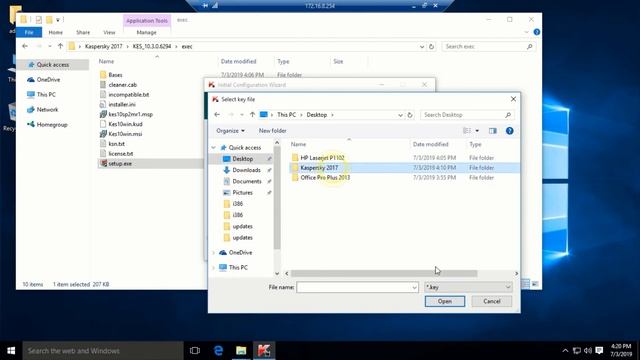This screenshot has width=640, height=360.
Task: Open Explorer help icon
Action: click(x=536, y=32)
